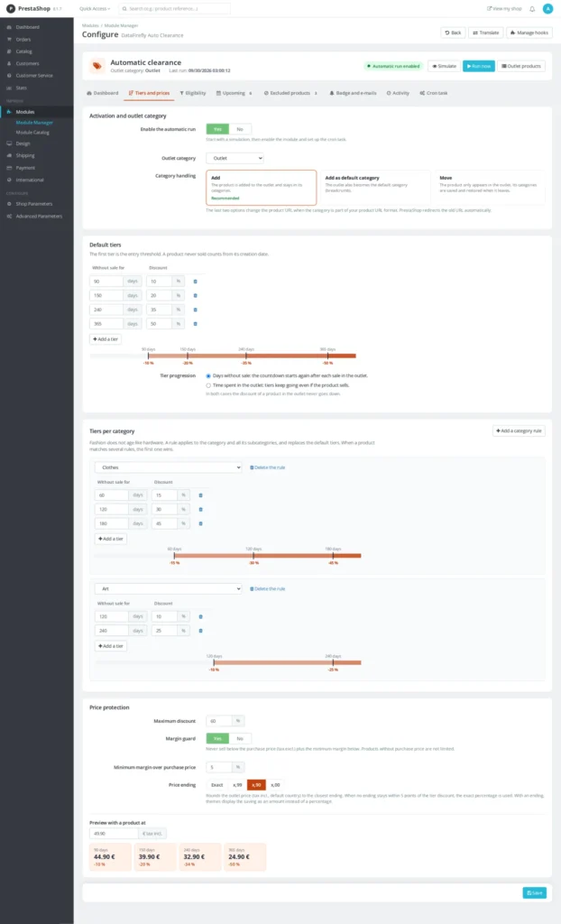Image resolution: width=561 pixels, height=924 pixels.
Task: Open Catalog in the sidebar
Action: (x=23, y=51)
